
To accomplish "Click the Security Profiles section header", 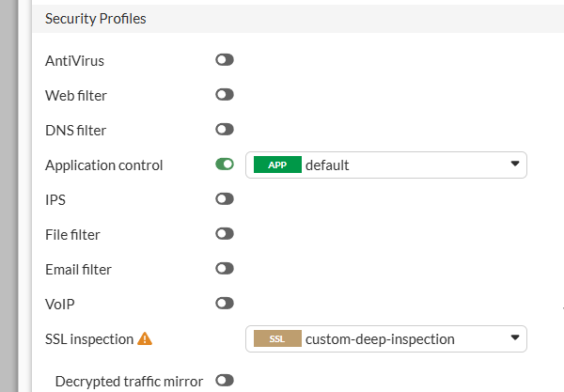I will tap(95, 18).
